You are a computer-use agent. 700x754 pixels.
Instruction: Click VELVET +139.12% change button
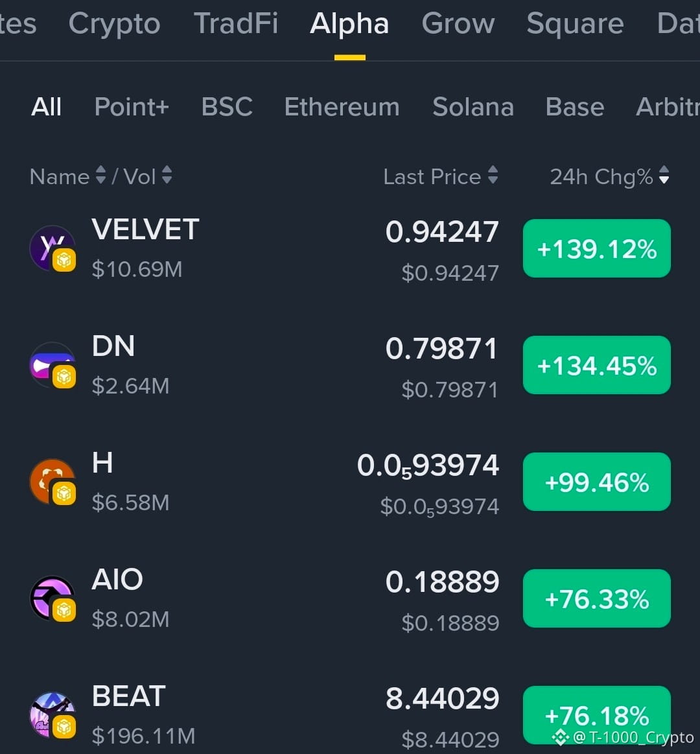[597, 248]
